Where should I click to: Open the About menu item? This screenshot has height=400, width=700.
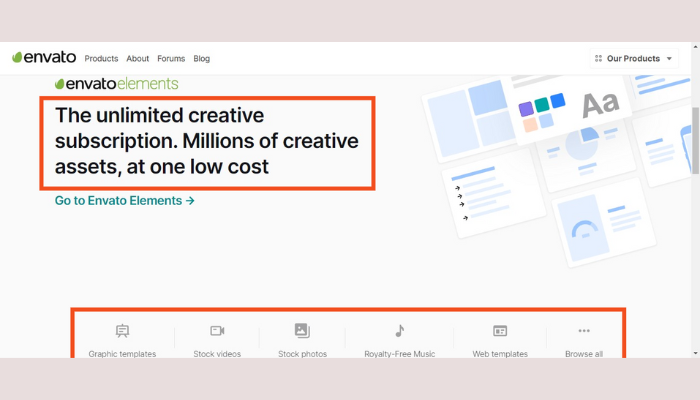click(x=138, y=58)
